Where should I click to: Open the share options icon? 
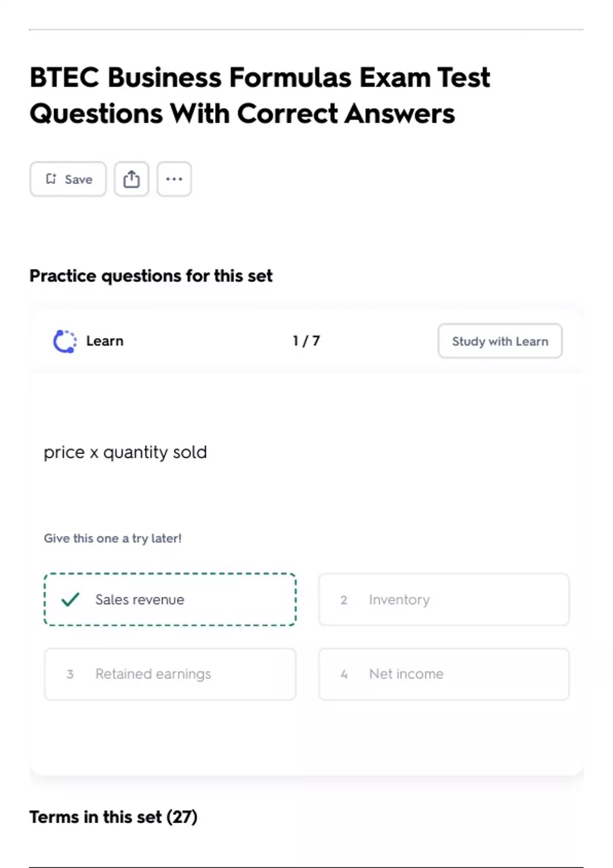[x=131, y=179]
